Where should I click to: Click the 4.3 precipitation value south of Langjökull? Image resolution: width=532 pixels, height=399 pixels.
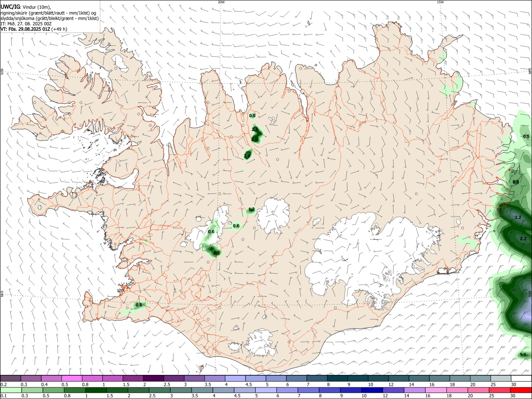tap(216, 252)
